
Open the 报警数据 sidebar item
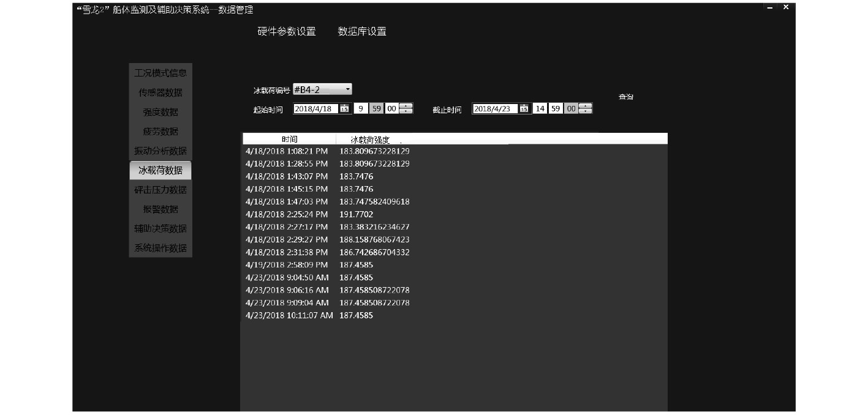point(160,209)
